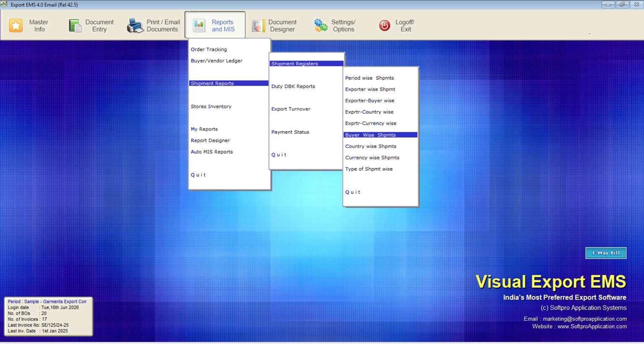Click the Print / Email printer icon
The height and width of the screenshot is (344, 644).
coord(135,26)
